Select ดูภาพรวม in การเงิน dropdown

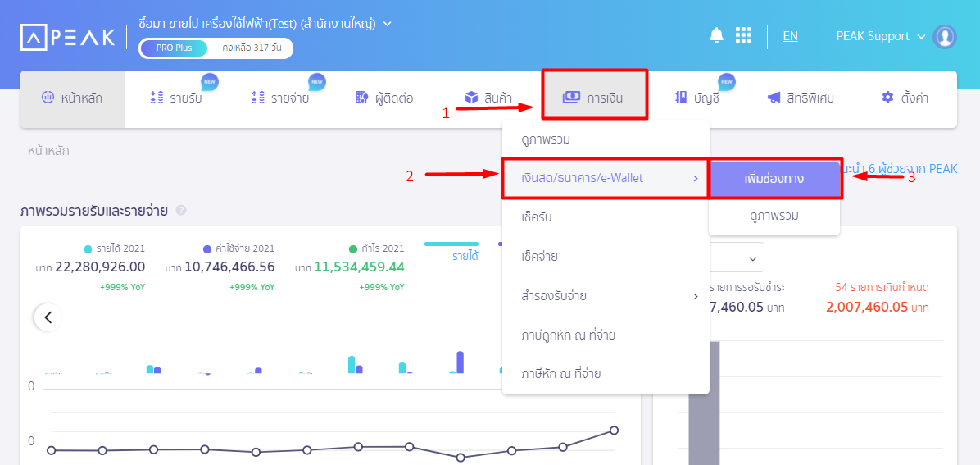pos(606,139)
